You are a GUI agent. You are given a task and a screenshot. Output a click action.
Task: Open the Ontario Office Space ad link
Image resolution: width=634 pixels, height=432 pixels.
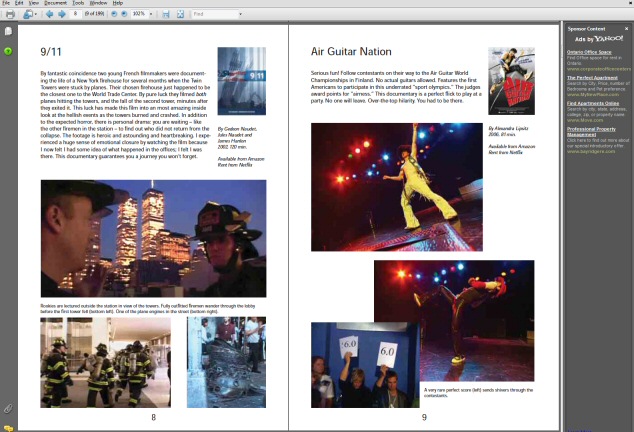click(589, 52)
